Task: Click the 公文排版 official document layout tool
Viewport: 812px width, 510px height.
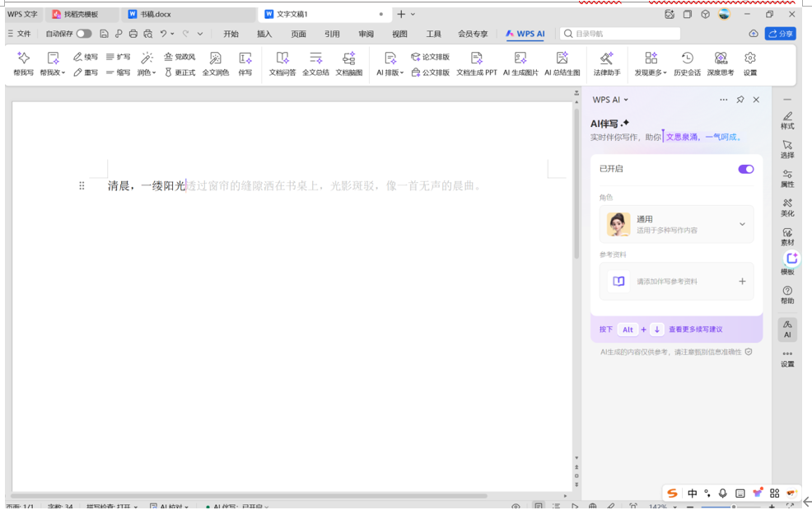Action: 430,73
